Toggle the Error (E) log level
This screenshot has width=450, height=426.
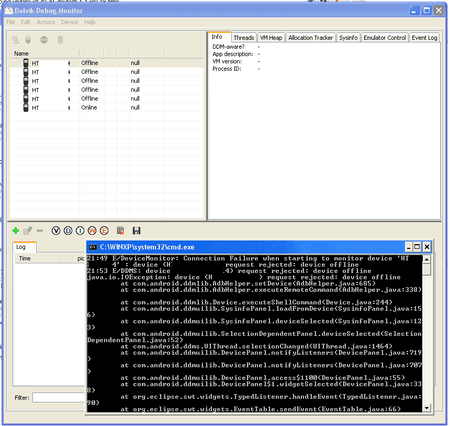point(104,231)
